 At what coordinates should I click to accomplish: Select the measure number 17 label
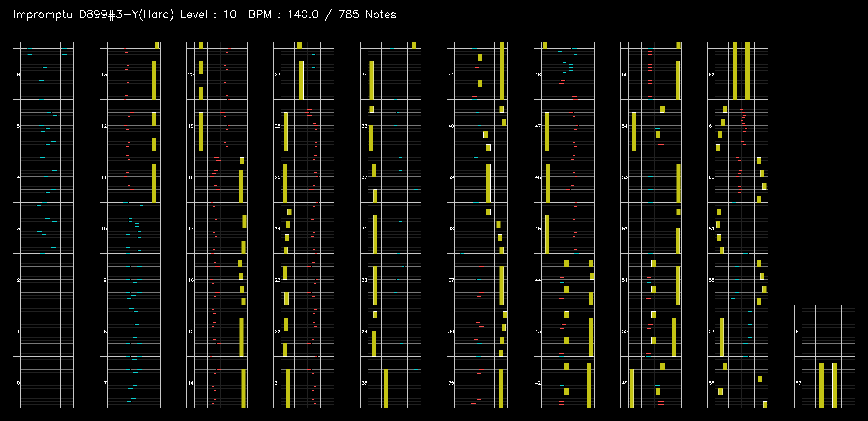(x=191, y=228)
